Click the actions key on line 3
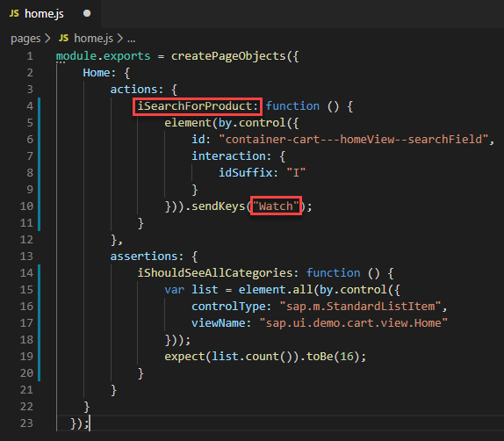 [133, 90]
